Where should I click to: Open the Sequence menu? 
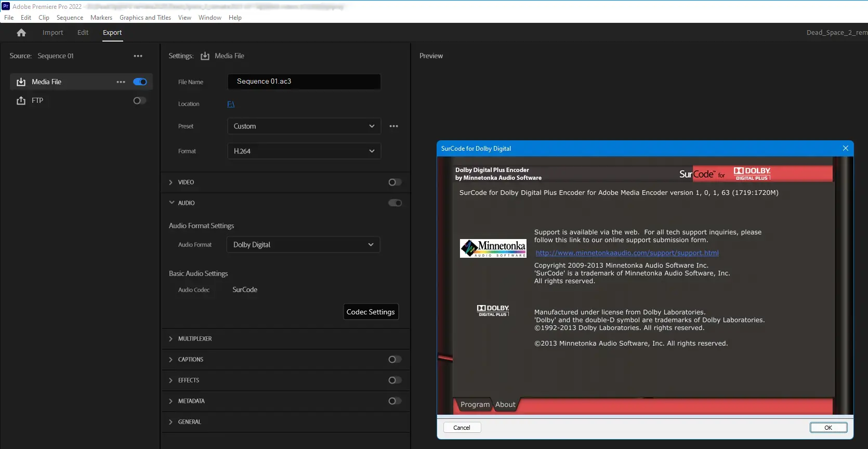coord(70,18)
